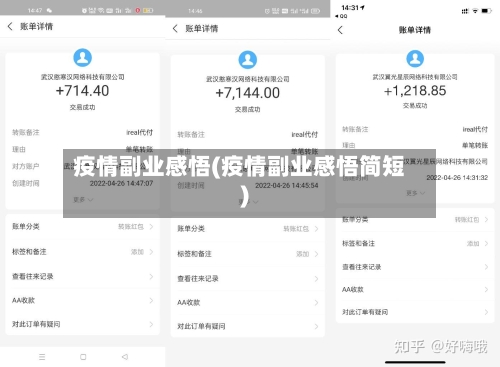Tap Android menu navigation button
This screenshot has width=500, height=367.
coord(42,357)
